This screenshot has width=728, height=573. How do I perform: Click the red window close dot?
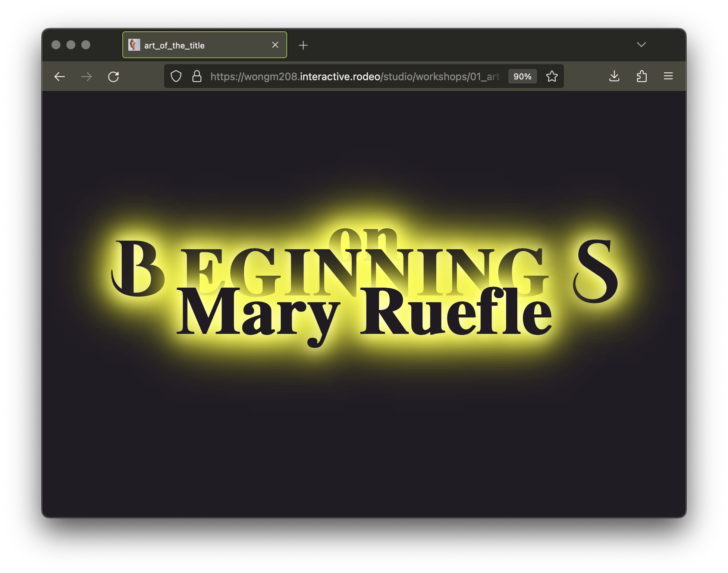56,45
